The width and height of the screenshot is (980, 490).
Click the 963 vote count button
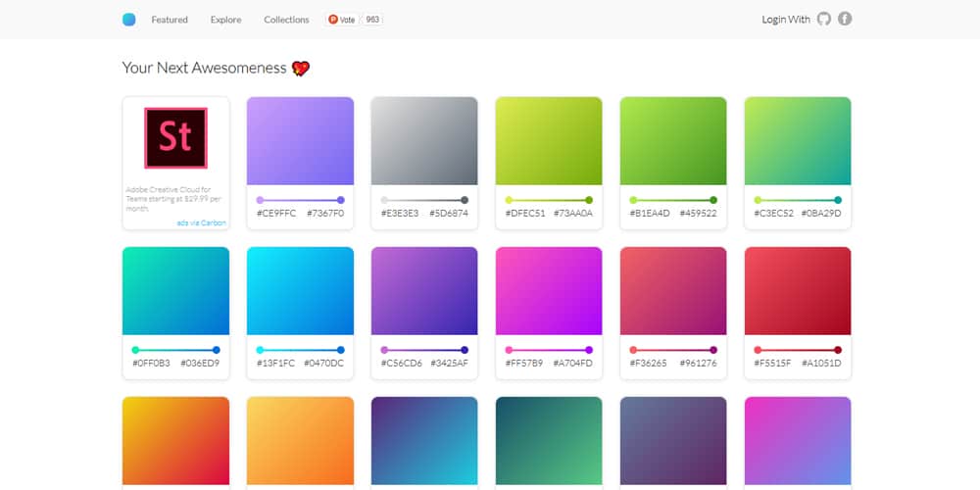372,20
